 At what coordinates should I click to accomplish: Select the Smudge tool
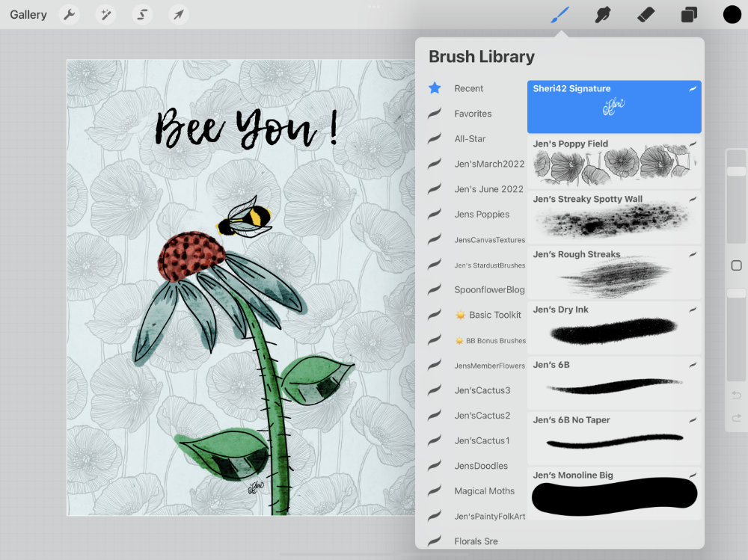coord(602,15)
